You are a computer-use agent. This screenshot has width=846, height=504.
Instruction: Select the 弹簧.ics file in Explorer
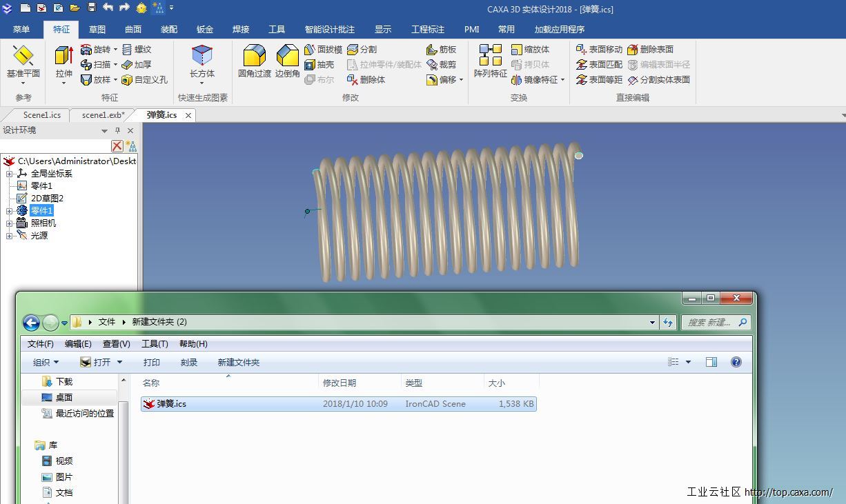[339, 404]
